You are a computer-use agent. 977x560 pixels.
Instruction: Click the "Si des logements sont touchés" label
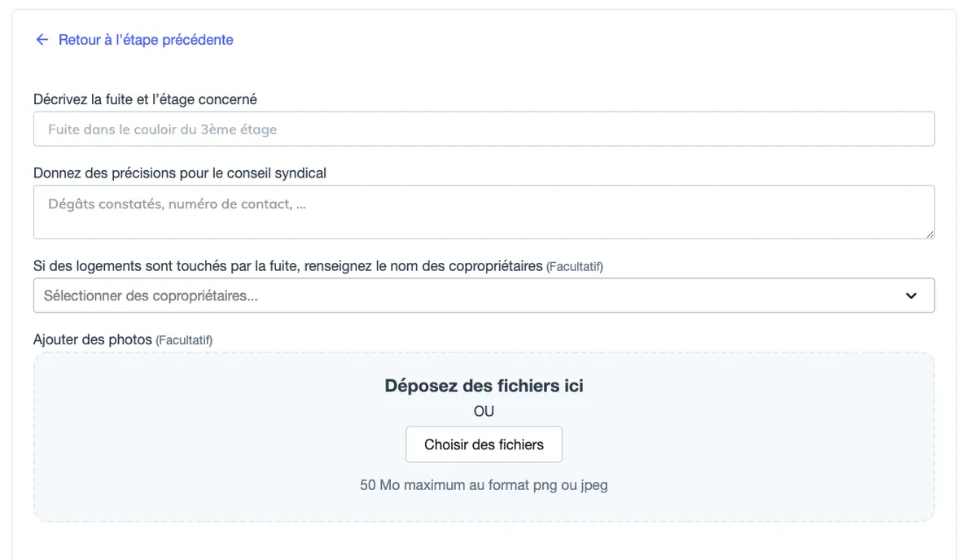[x=287, y=266]
